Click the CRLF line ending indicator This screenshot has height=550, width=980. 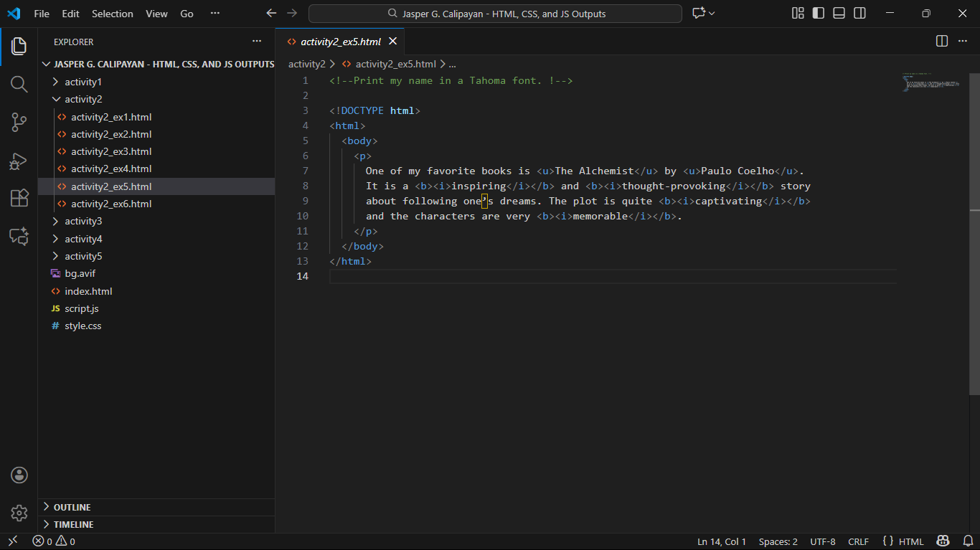[x=858, y=542]
